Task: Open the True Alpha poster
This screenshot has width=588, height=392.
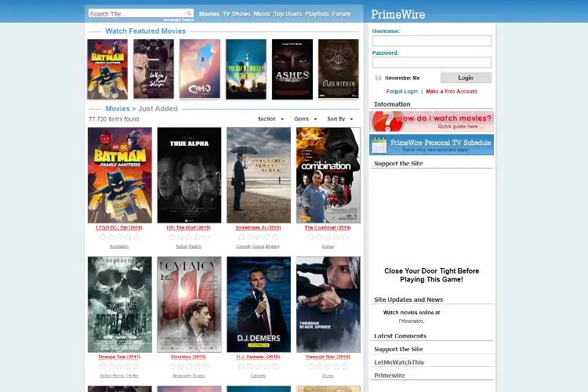Action: [189, 175]
